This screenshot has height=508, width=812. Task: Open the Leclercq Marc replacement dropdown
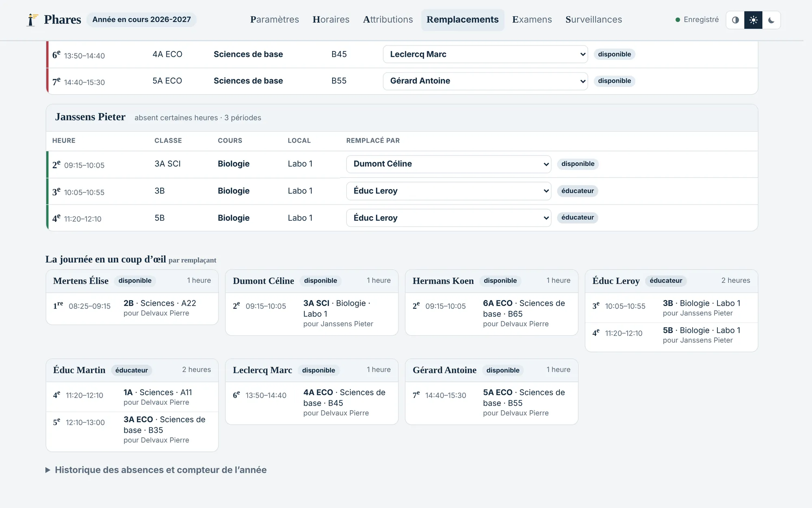coord(485,54)
